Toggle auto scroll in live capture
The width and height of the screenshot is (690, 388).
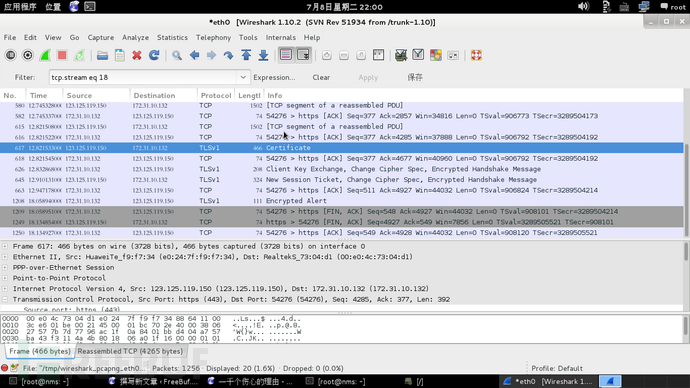click(x=304, y=55)
